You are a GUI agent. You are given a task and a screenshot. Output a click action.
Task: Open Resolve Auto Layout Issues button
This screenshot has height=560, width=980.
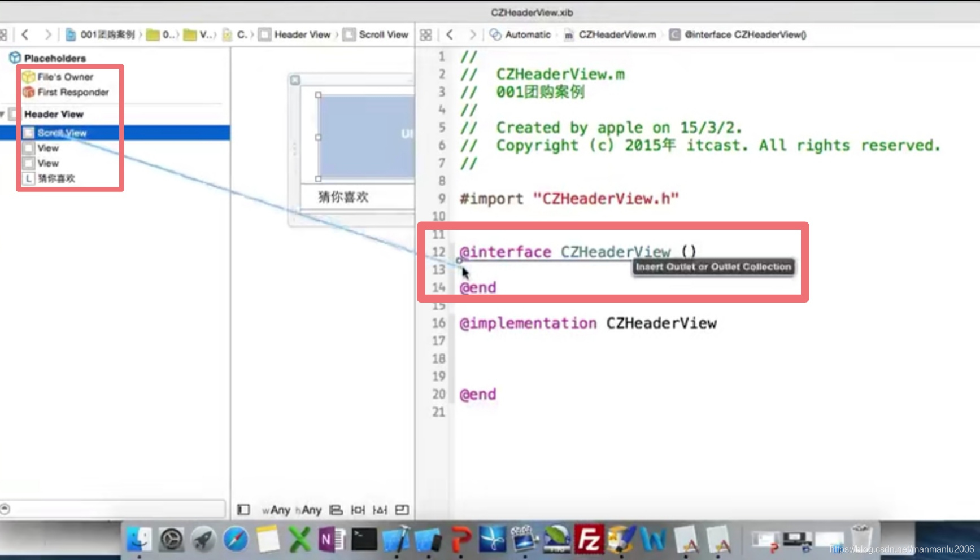pyautogui.click(x=380, y=510)
